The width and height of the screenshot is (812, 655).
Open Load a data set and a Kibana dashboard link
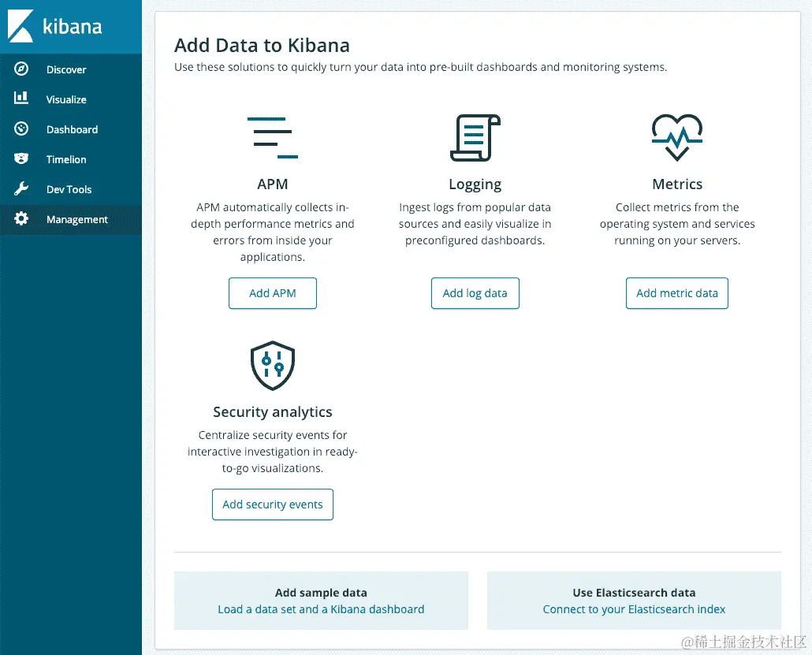tap(321, 609)
